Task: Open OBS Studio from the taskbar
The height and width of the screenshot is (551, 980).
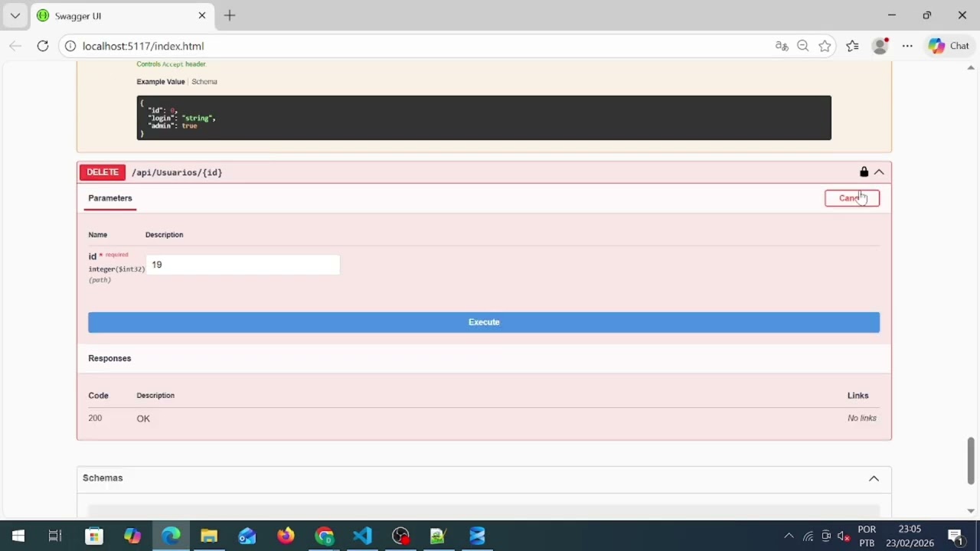Action: click(x=400, y=536)
